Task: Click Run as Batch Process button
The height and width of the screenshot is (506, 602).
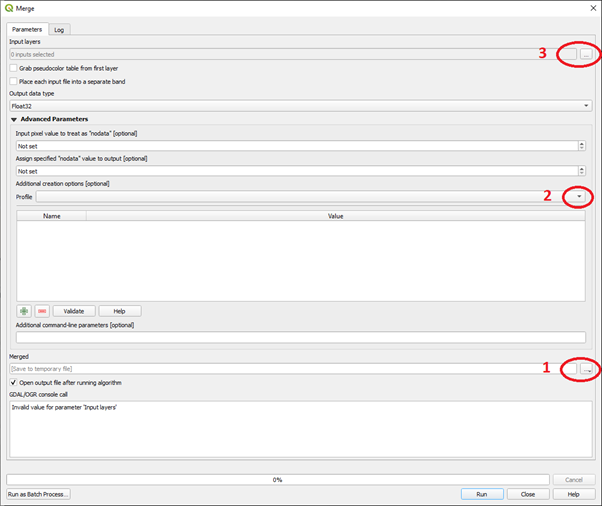Action: pos(38,494)
